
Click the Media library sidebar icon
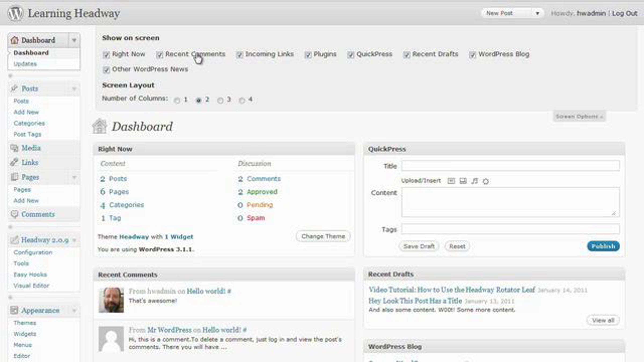[14, 148]
